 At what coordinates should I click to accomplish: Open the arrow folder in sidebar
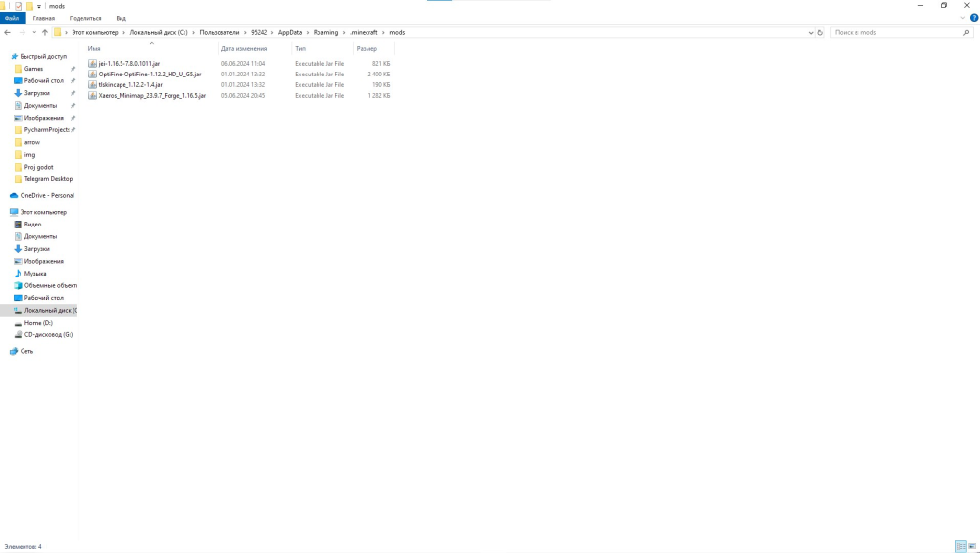32,142
